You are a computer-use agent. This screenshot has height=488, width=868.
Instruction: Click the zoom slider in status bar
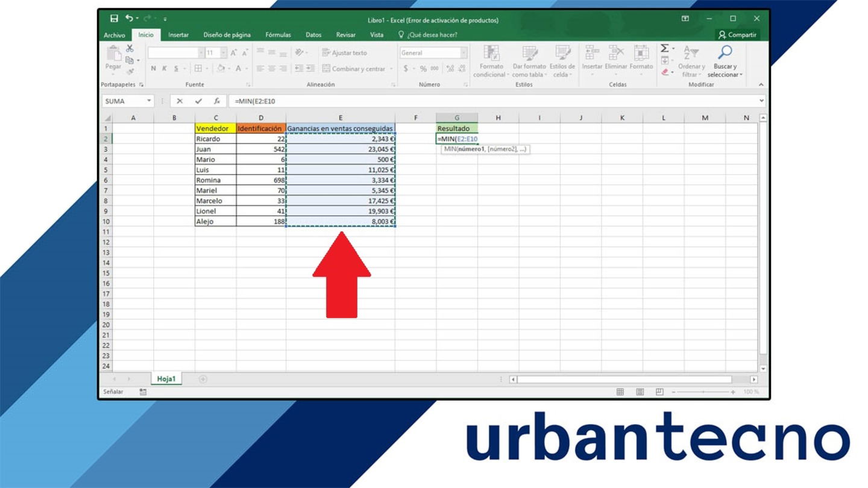pos(704,392)
